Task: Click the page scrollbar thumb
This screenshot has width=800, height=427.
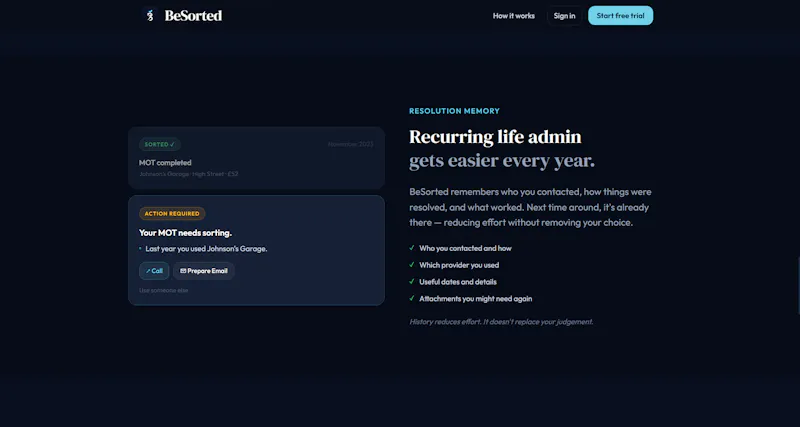Action: (798, 285)
